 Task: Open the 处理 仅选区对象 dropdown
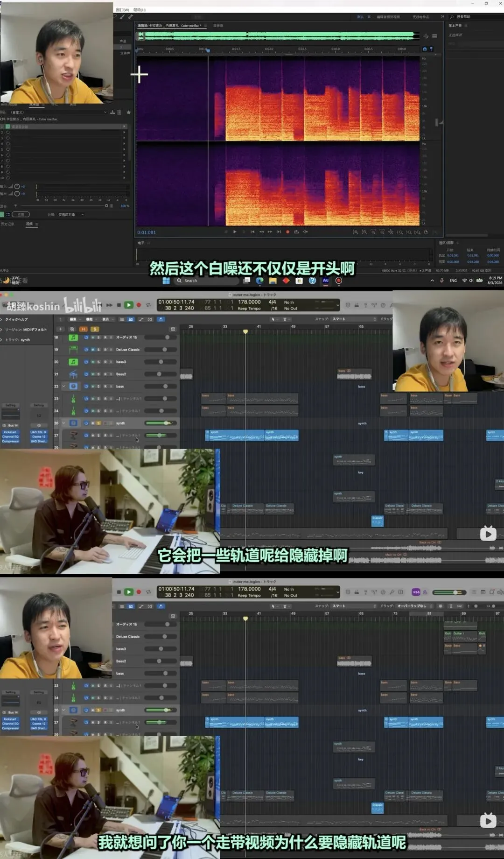(71, 214)
